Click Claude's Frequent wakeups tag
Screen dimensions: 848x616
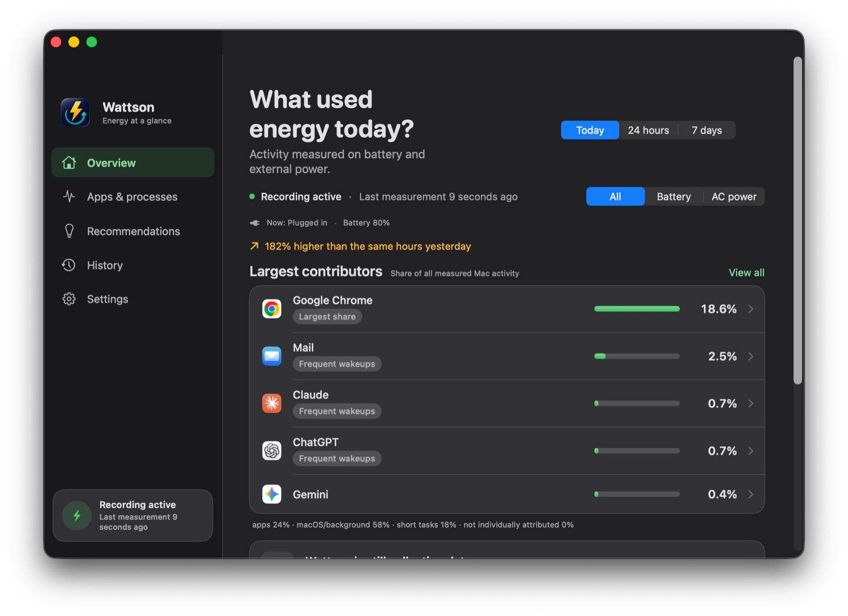click(x=337, y=411)
